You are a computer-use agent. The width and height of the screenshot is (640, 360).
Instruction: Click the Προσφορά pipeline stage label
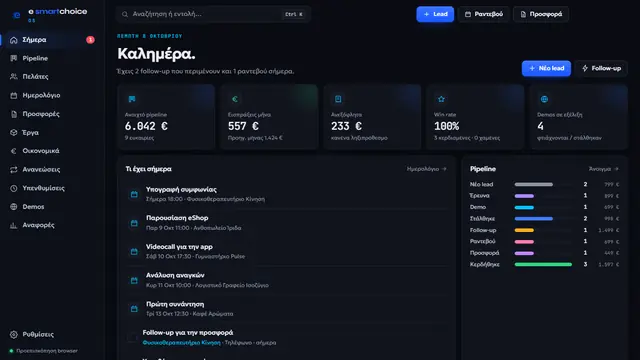[x=484, y=253]
